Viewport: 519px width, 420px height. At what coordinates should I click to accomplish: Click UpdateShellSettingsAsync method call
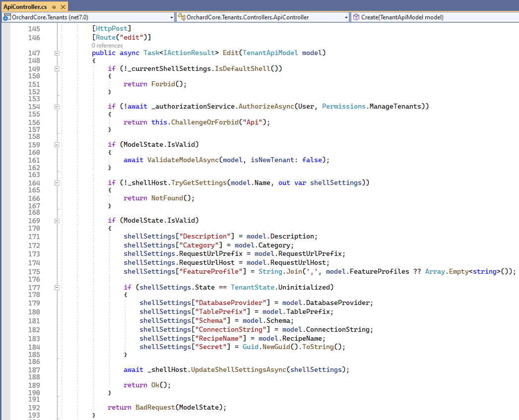[238, 370]
